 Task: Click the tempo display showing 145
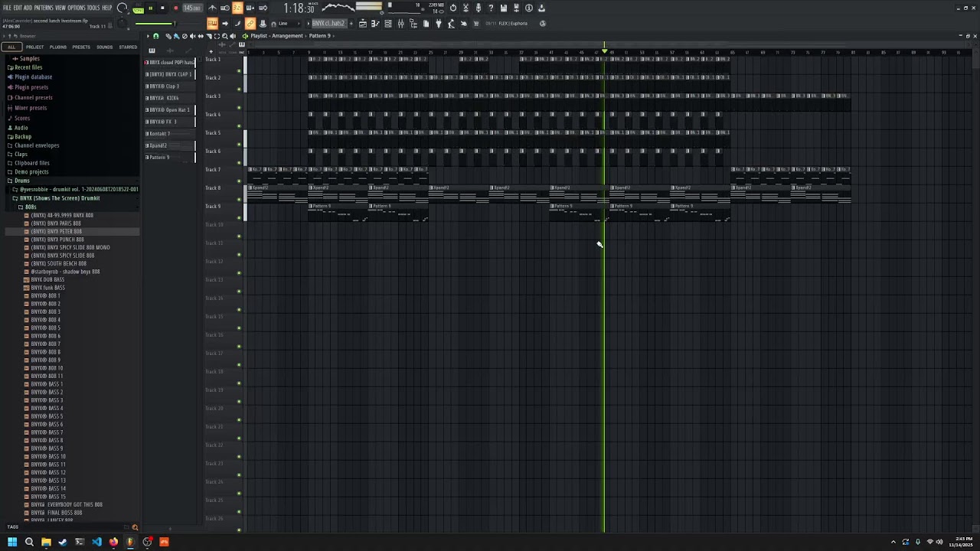tap(192, 8)
